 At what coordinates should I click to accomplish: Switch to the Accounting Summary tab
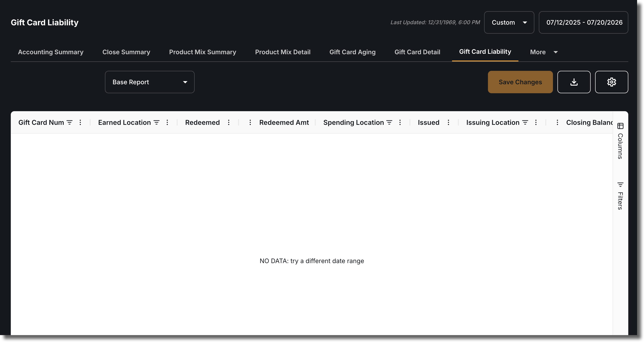click(x=51, y=52)
